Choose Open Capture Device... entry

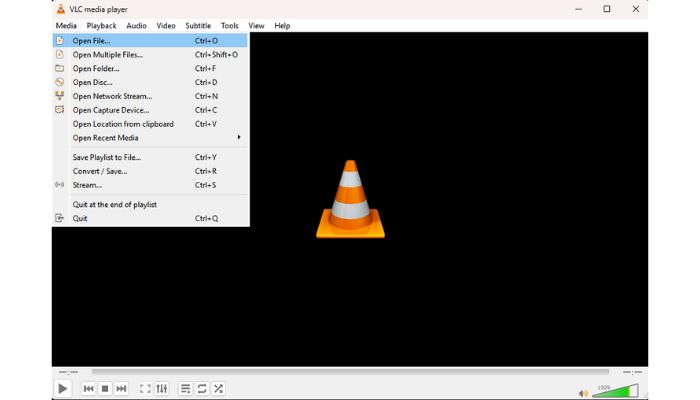click(x=150, y=110)
